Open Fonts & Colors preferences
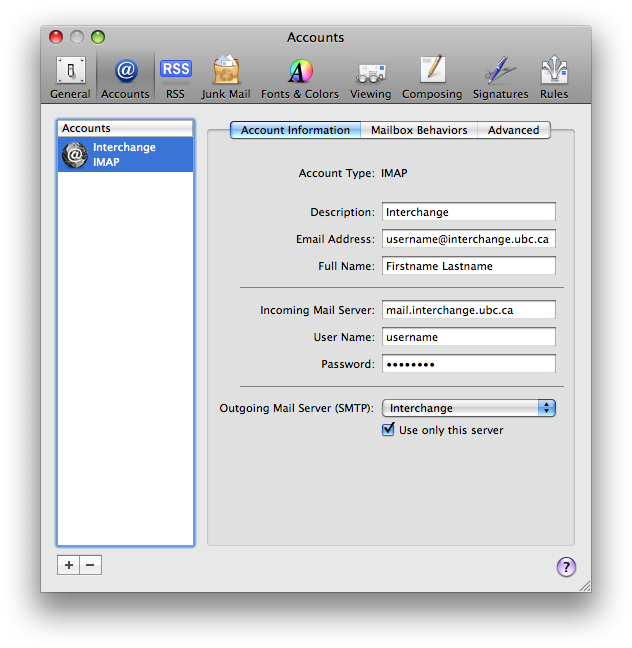 click(x=300, y=77)
